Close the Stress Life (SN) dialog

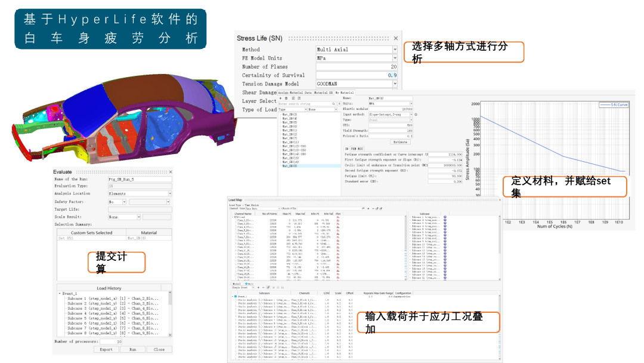(395, 38)
